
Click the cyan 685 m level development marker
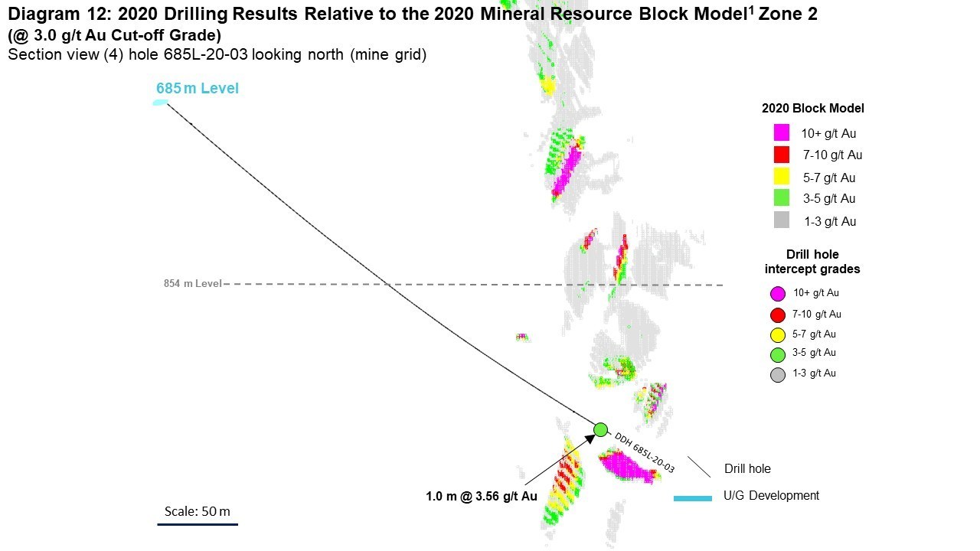[161, 103]
